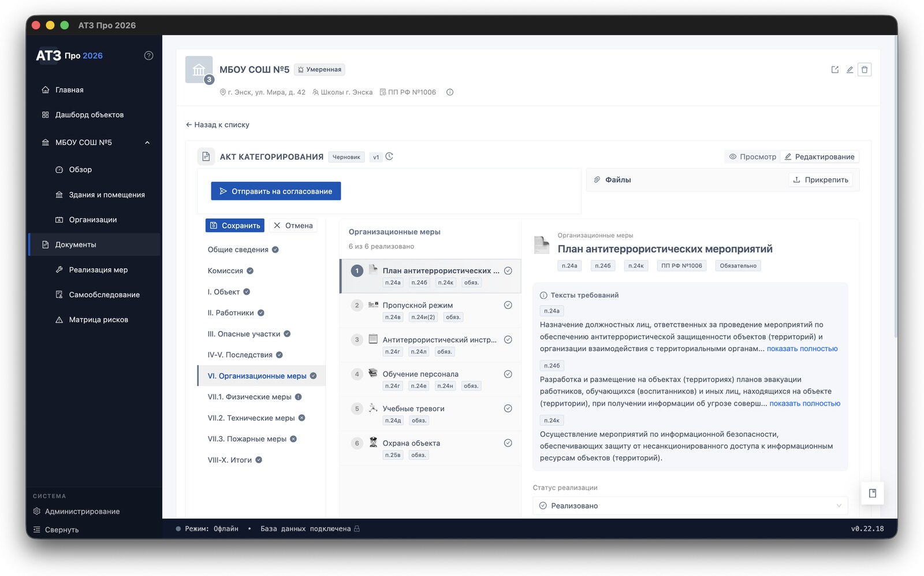
Task: Click Сохранить button
Action: point(235,225)
